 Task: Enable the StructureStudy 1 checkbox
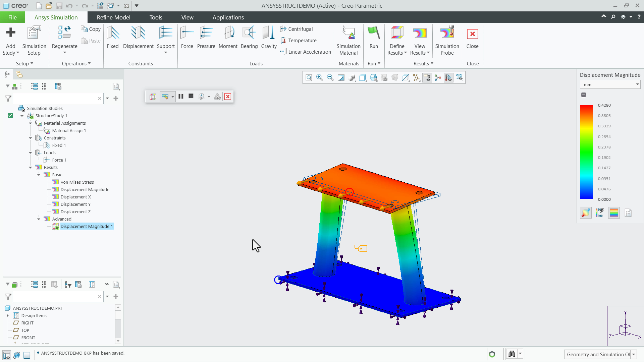(x=10, y=115)
